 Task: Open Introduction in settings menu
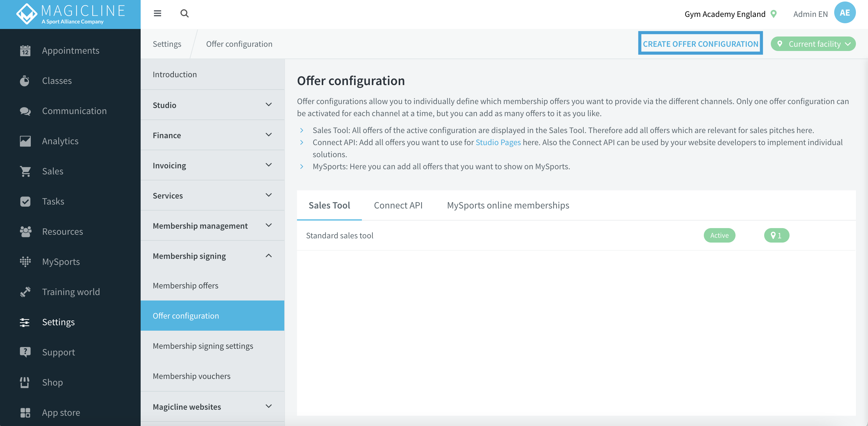pos(212,75)
